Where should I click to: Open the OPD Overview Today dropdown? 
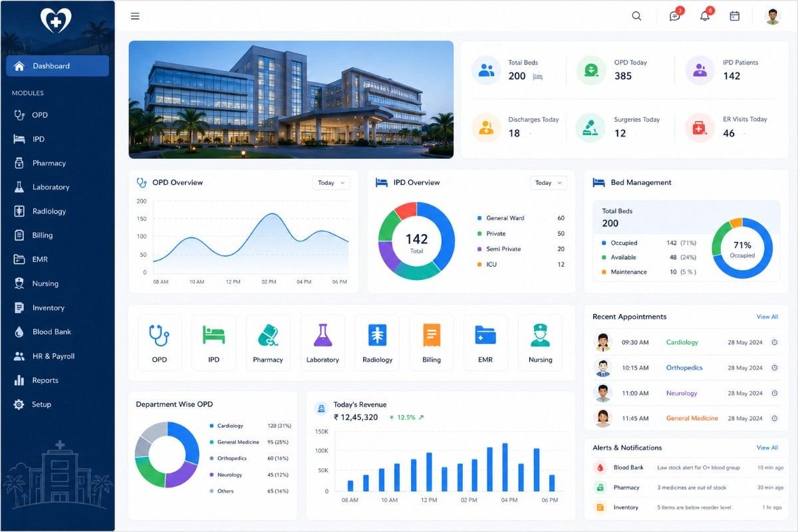(x=331, y=183)
